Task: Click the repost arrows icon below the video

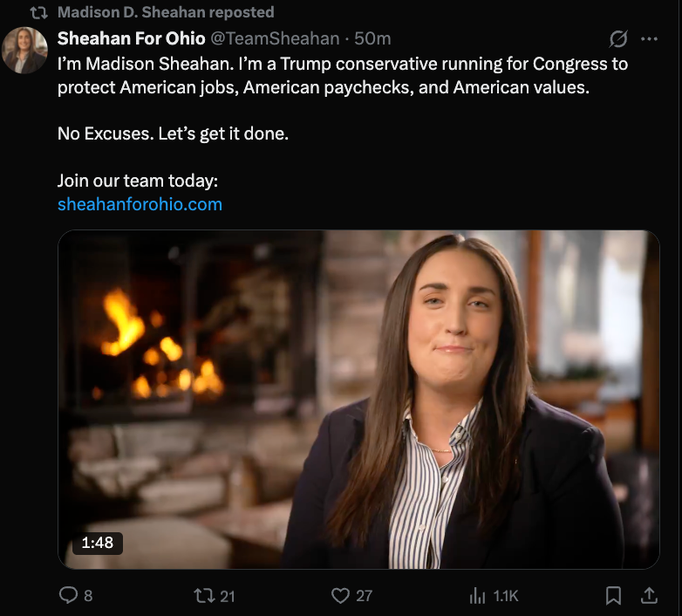Action: [202, 595]
